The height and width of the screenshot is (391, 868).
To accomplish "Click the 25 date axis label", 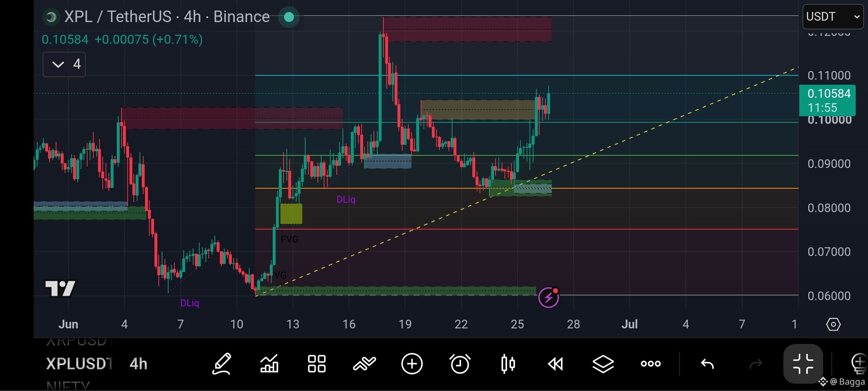I will (517, 324).
